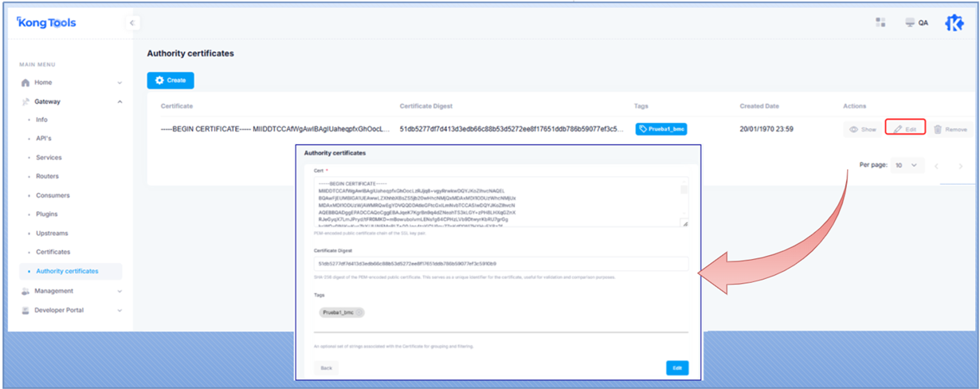This screenshot has height=389, width=980.
Task: Open the Services menu item
Action: click(x=49, y=158)
